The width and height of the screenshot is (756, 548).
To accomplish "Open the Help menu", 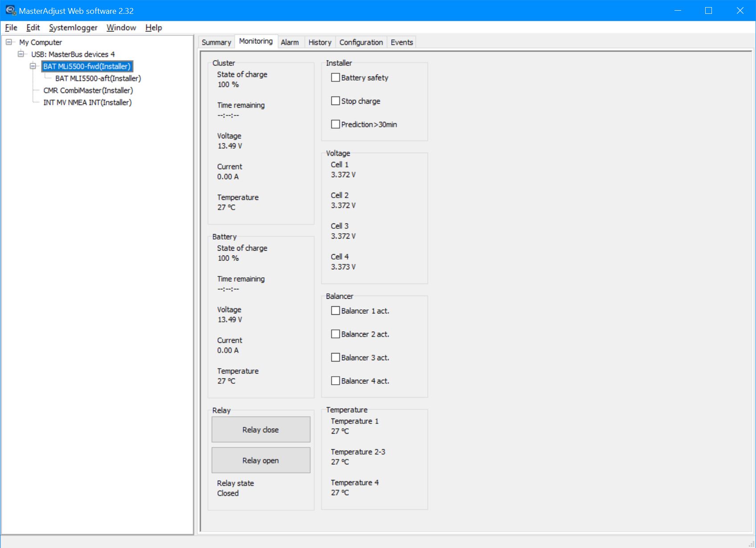I will tap(154, 28).
